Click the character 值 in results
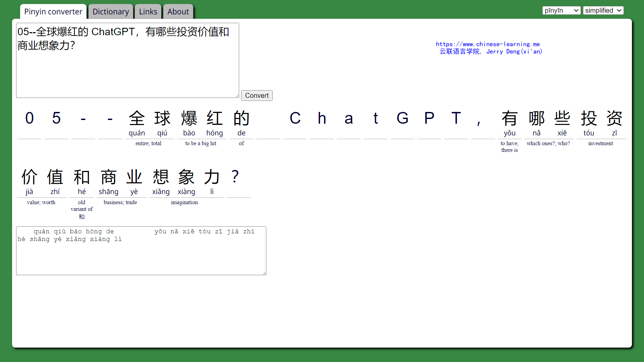The image size is (644, 362). 55,177
